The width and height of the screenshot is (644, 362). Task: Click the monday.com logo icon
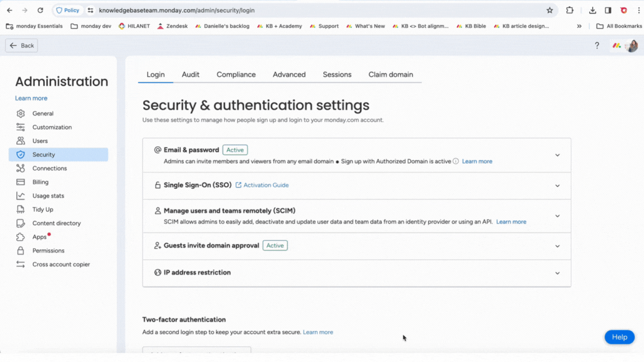(x=617, y=46)
